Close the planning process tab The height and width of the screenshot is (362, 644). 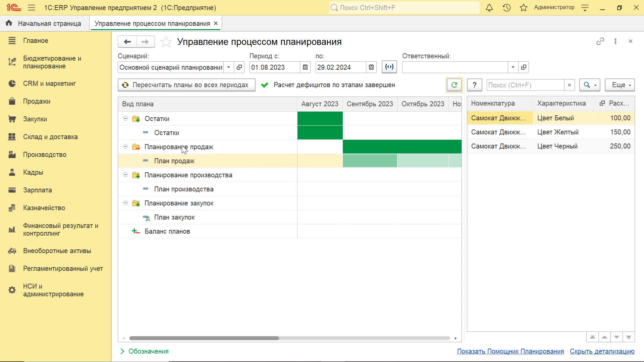pyautogui.click(x=216, y=23)
